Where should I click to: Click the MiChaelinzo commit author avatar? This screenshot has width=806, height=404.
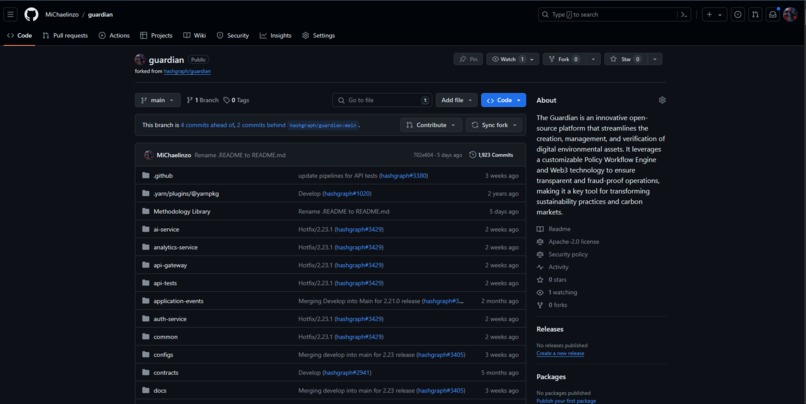(149, 155)
